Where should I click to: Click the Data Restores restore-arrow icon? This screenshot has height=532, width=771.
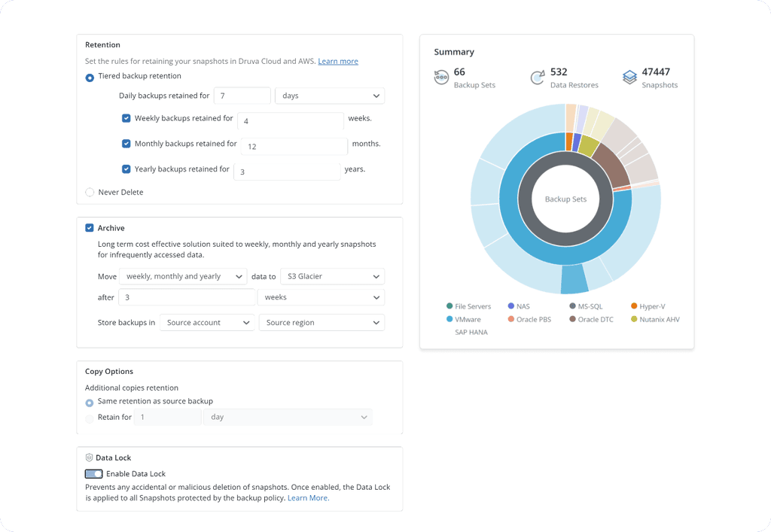tap(538, 76)
